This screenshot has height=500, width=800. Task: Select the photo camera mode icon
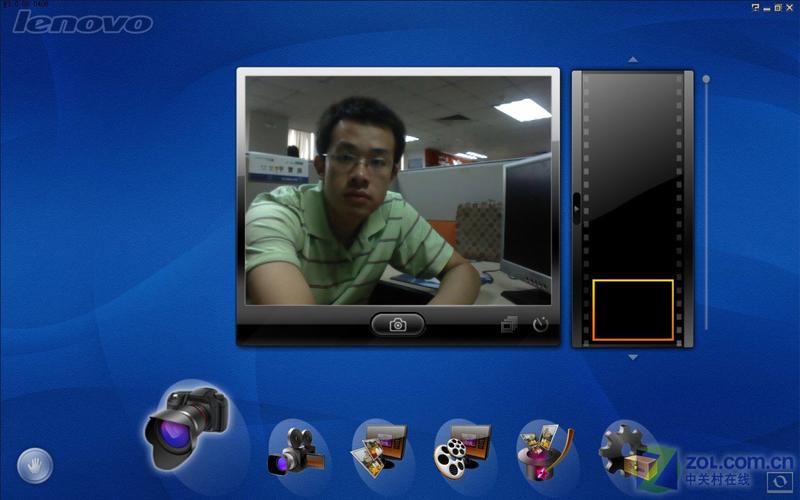click(x=187, y=428)
